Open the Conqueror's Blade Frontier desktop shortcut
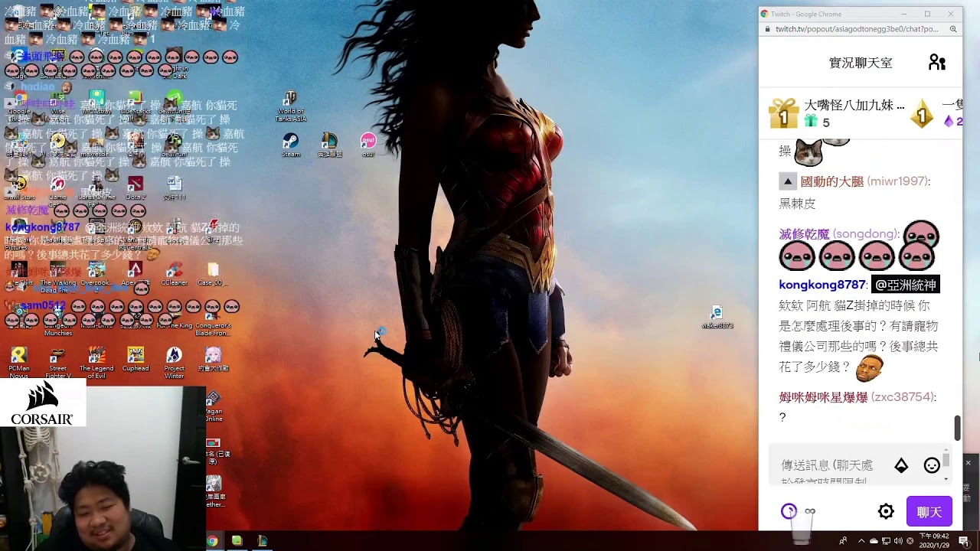 (x=213, y=320)
